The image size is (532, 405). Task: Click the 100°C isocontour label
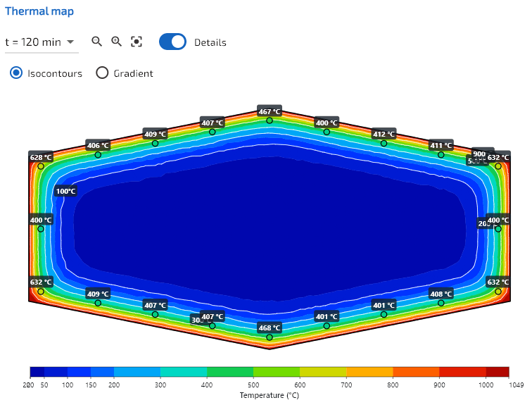(x=65, y=191)
